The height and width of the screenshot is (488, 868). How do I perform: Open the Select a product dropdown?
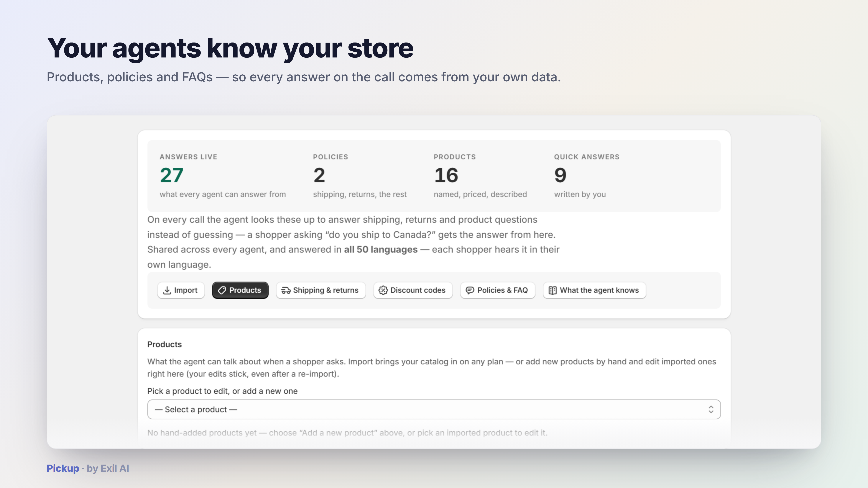pyautogui.click(x=434, y=409)
